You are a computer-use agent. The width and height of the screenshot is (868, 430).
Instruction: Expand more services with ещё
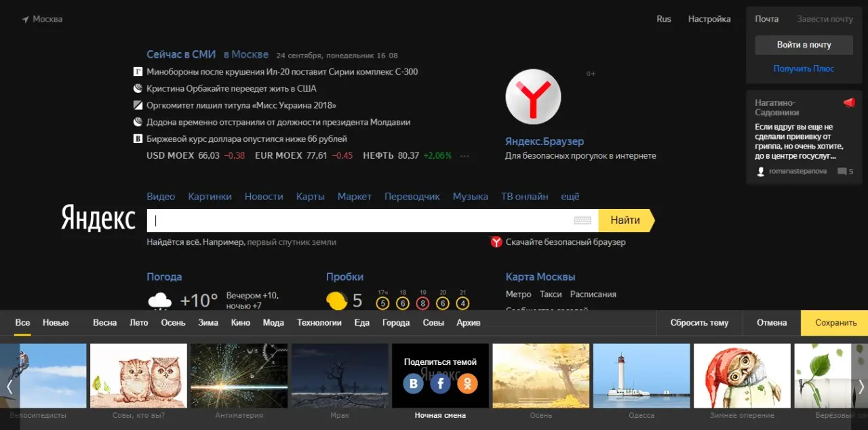pyautogui.click(x=570, y=197)
